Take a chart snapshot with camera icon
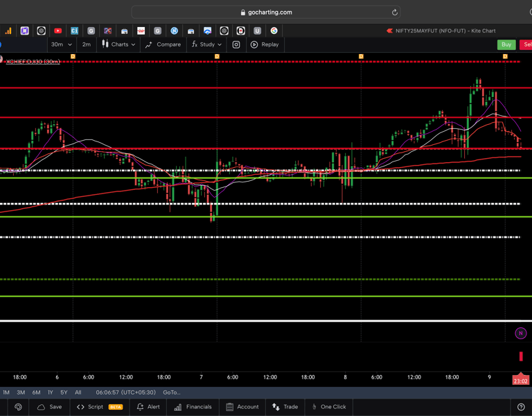 point(236,44)
